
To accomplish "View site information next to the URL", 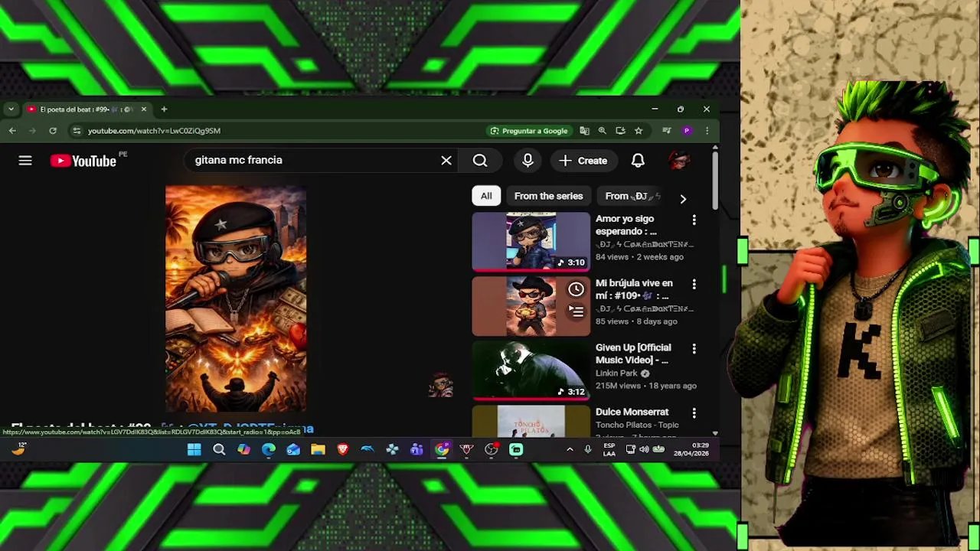I will tap(77, 131).
